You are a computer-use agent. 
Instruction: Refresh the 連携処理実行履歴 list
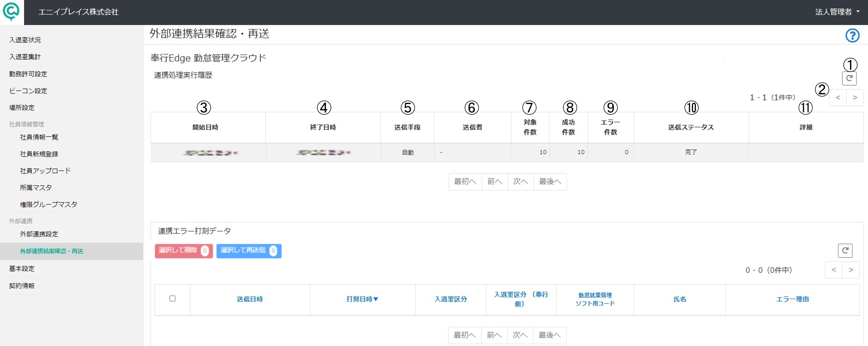849,78
